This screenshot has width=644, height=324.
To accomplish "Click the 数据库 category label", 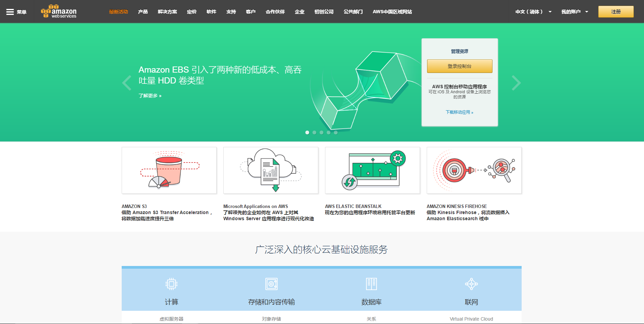I will pos(371,302).
